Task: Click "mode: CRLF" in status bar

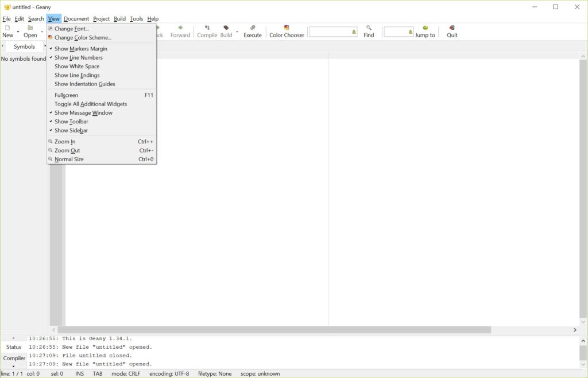Action: pos(126,374)
